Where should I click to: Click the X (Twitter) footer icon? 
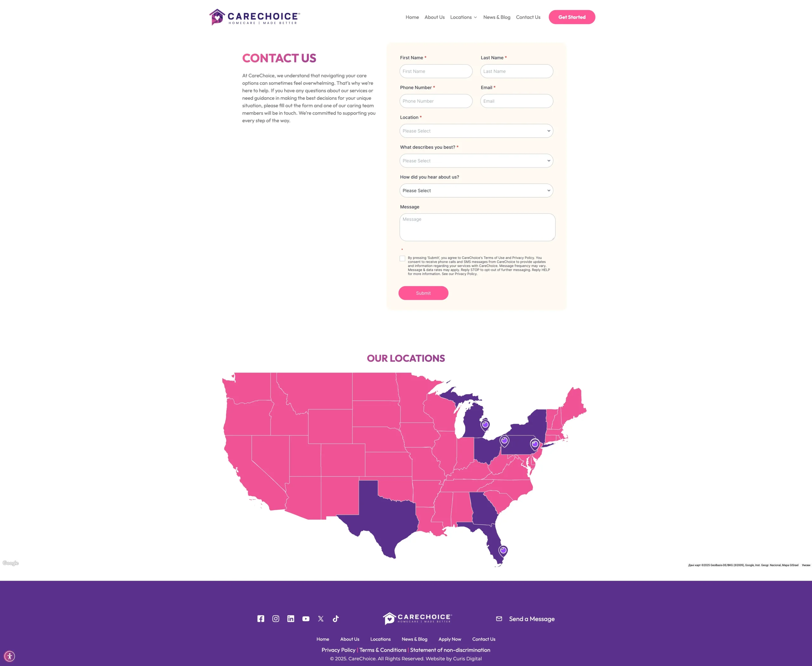click(x=321, y=619)
